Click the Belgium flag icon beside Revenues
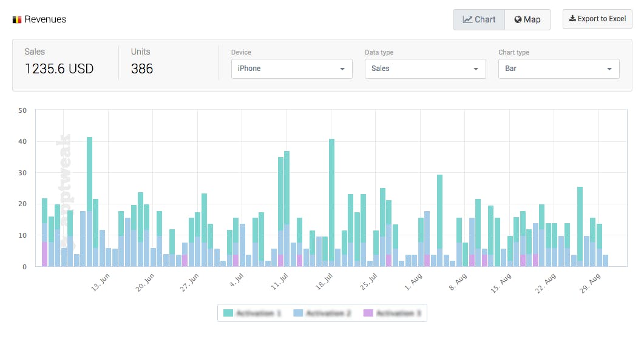This screenshot has height=339, width=644. point(17,19)
